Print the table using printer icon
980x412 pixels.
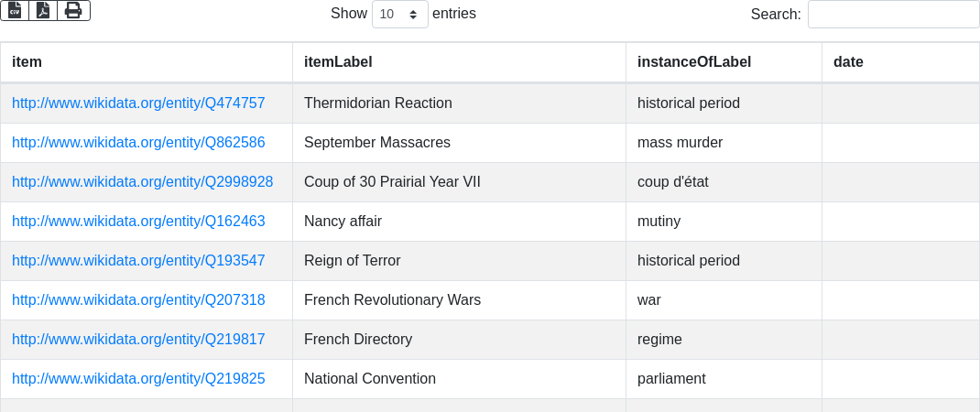click(73, 11)
